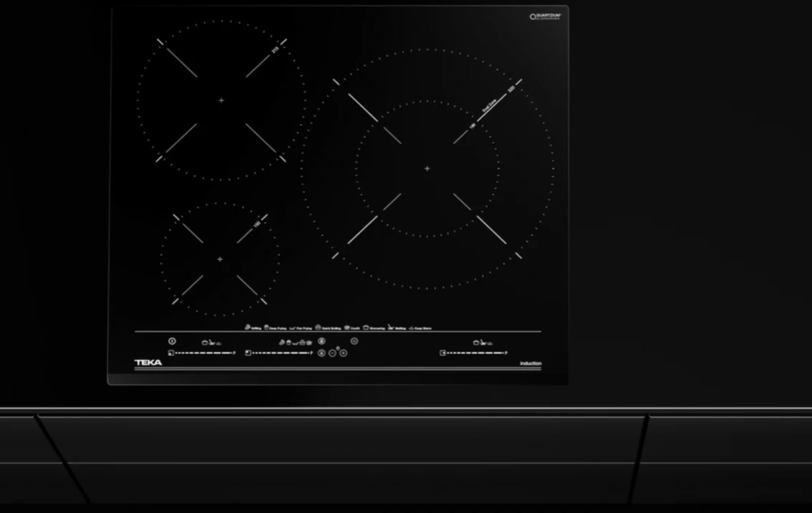Click the TEKA brand logo
Image resolution: width=812 pixels, height=513 pixels.
148,363
